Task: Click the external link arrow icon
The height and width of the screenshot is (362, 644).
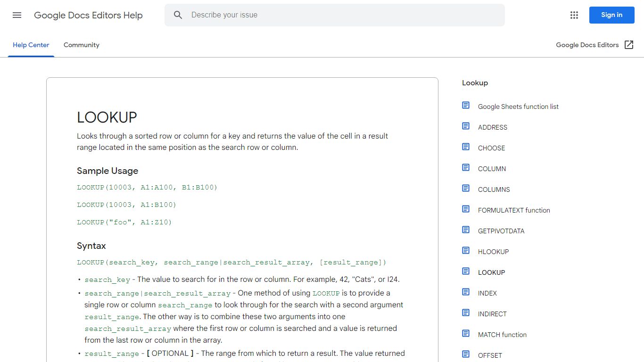Action: 629,45
